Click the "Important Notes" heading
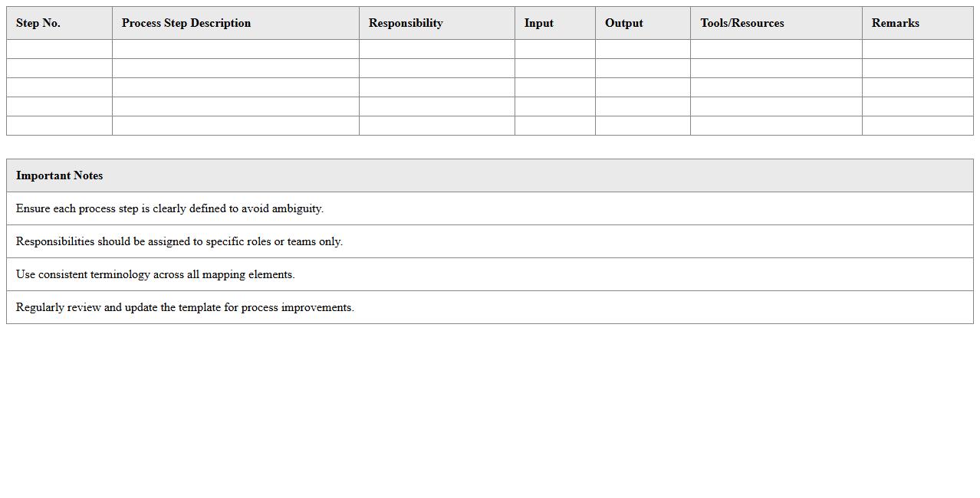Image resolution: width=980 pixels, height=498 pixels. pyautogui.click(x=60, y=175)
